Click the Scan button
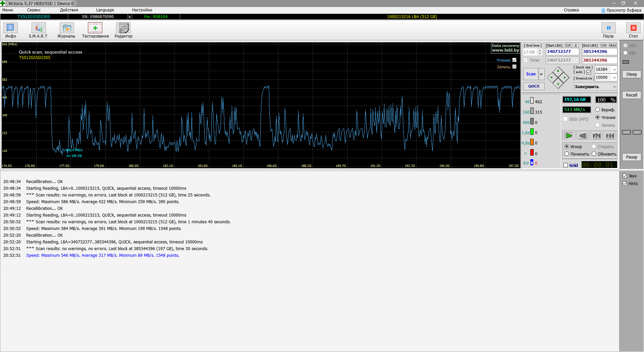Screen dimensions: 644x352 pyautogui.click(x=531, y=74)
